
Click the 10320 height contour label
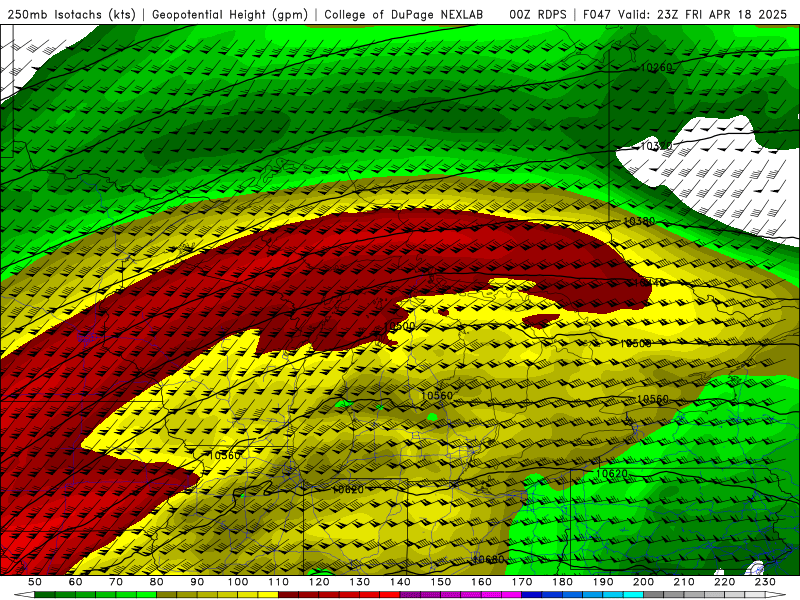656,146
